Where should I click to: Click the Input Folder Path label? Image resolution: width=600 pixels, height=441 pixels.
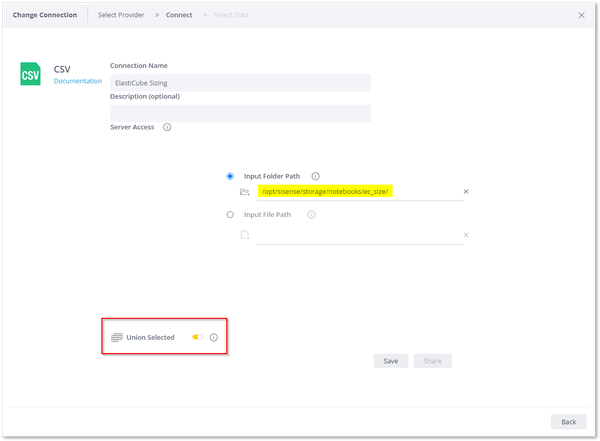coord(272,176)
